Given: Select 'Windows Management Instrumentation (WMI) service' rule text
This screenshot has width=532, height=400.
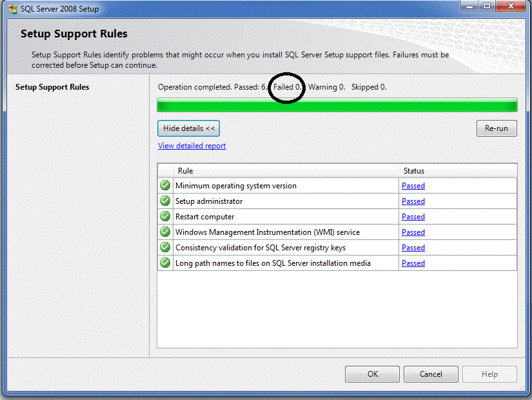Looking at the screenshot, I should pos(268,232).
